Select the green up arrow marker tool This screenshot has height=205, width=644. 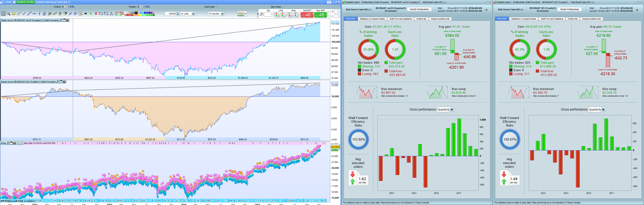(x=91, y=14)
